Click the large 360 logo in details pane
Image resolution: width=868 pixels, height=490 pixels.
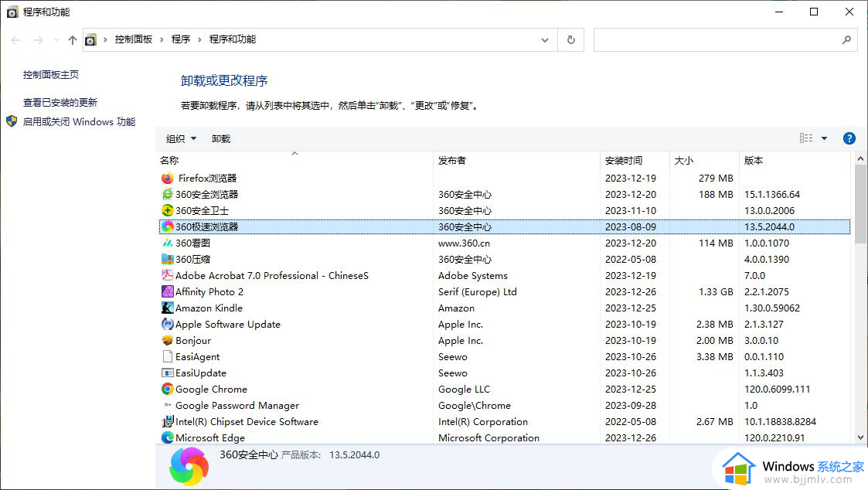click(x=189, y=466)
